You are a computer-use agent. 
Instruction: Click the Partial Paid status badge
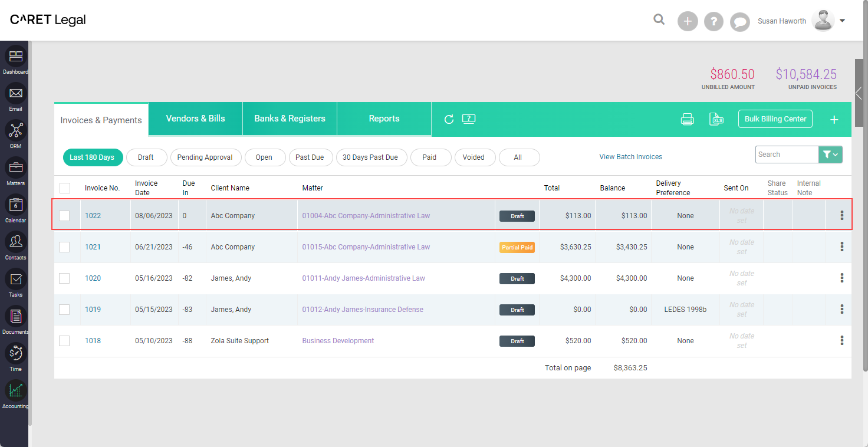(x=517, y=247)
